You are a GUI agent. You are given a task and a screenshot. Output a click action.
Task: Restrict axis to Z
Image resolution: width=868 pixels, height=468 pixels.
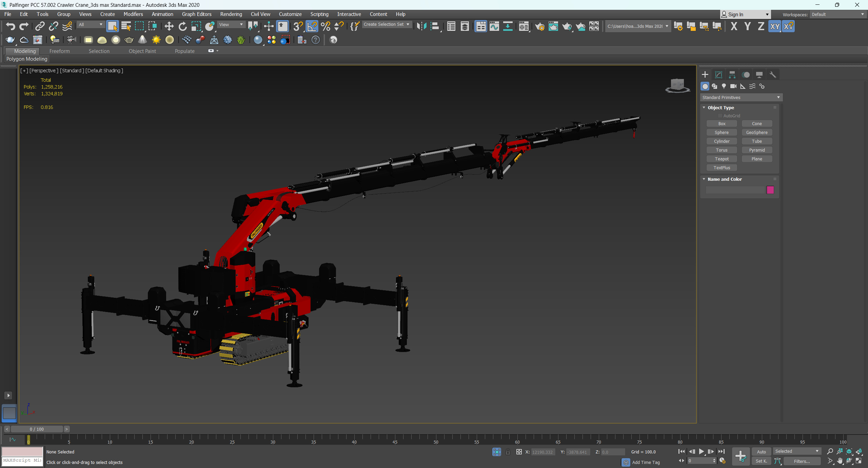coord(761,26)
